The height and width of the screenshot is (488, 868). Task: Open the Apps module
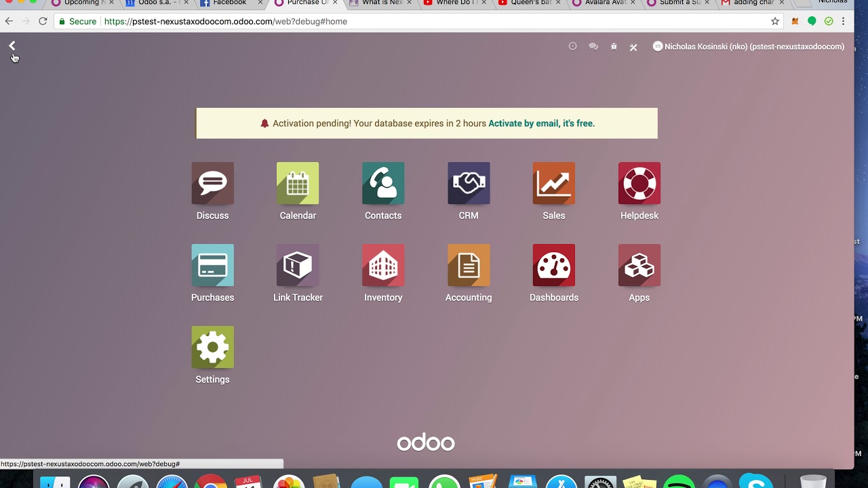(639, 266)
